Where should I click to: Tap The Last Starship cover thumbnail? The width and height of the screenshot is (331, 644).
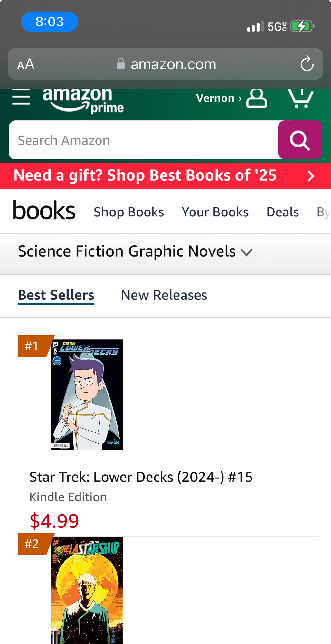tap(87, 590)
